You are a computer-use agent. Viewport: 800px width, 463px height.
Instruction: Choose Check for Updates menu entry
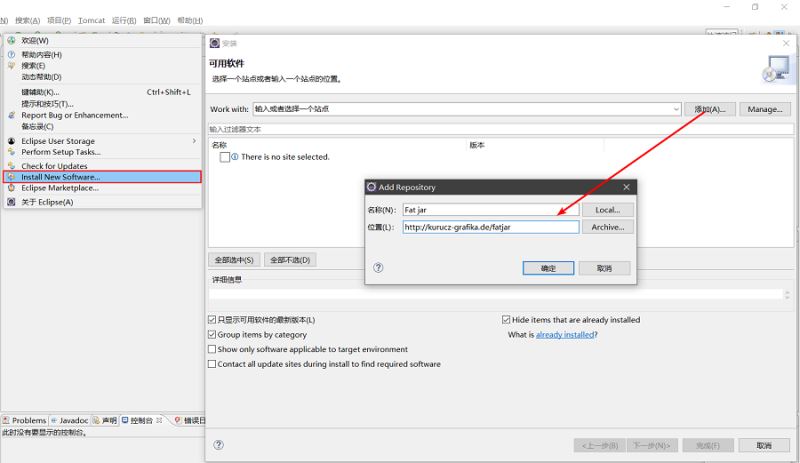(102, 166)
